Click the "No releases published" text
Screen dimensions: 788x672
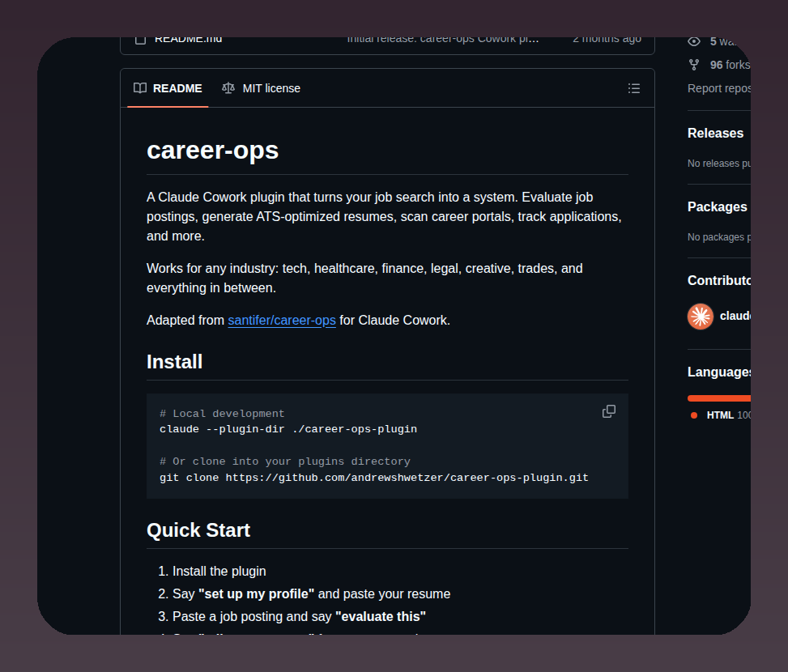(719, 164)
